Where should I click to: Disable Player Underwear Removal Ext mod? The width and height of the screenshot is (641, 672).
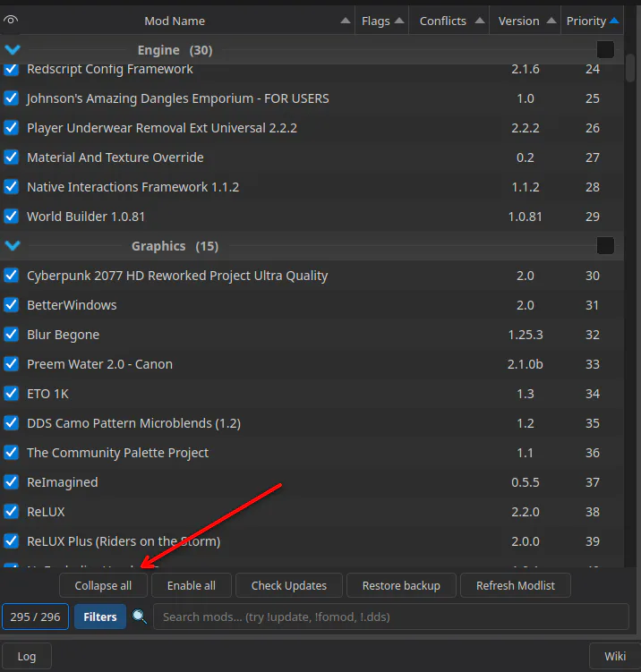tap(11, 128)
